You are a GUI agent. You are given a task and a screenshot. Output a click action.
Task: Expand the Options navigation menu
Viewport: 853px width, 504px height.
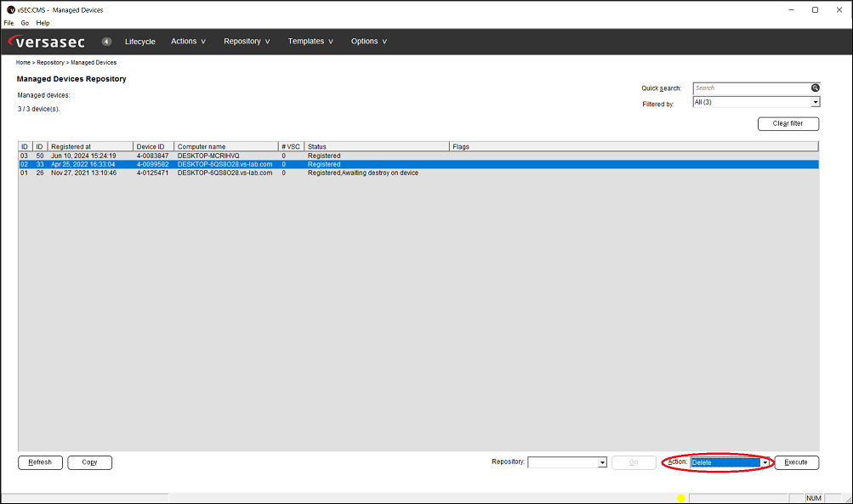pyautogui.click(x=369, y=42)
